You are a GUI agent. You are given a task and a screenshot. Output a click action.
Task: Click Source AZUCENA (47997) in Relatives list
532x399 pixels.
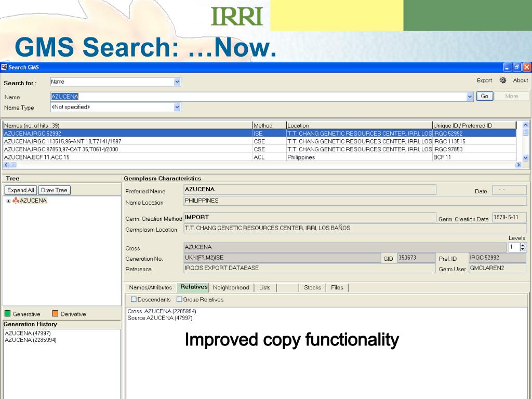tap(160, 318)
